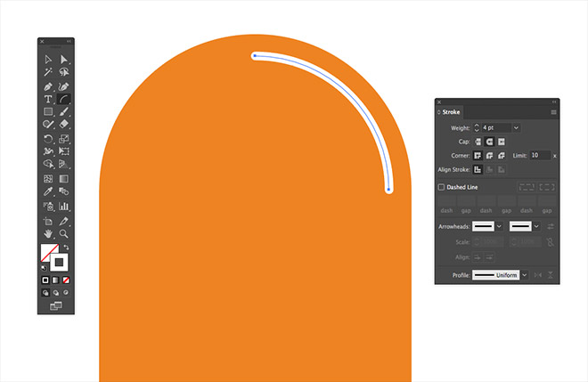Set stroke cap to Butt Cap
Viewport: 588px width, 382px height.
point(478,142)
